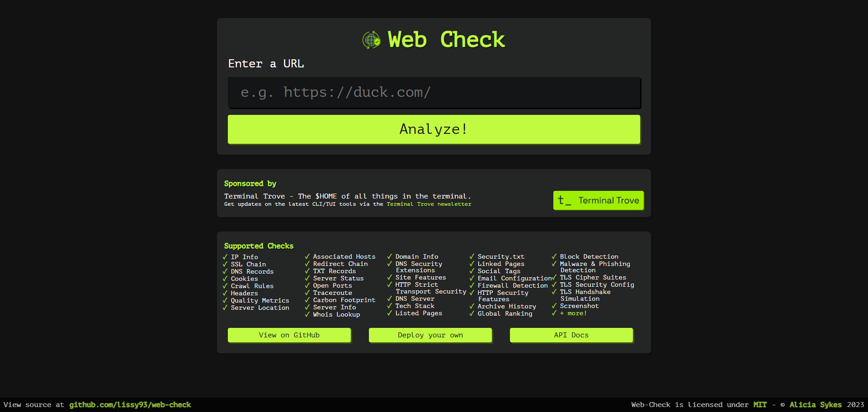The height and width of the screenshot is (412, 868).
Task: Click the 'HTTP Strict Transport Security' item
Action: coord(430,288)
